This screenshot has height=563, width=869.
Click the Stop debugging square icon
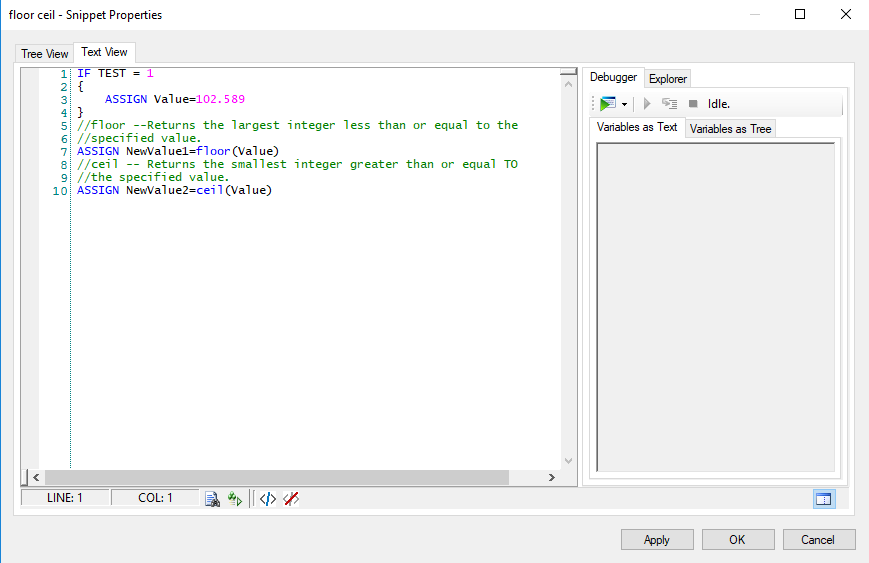[693, 104]
